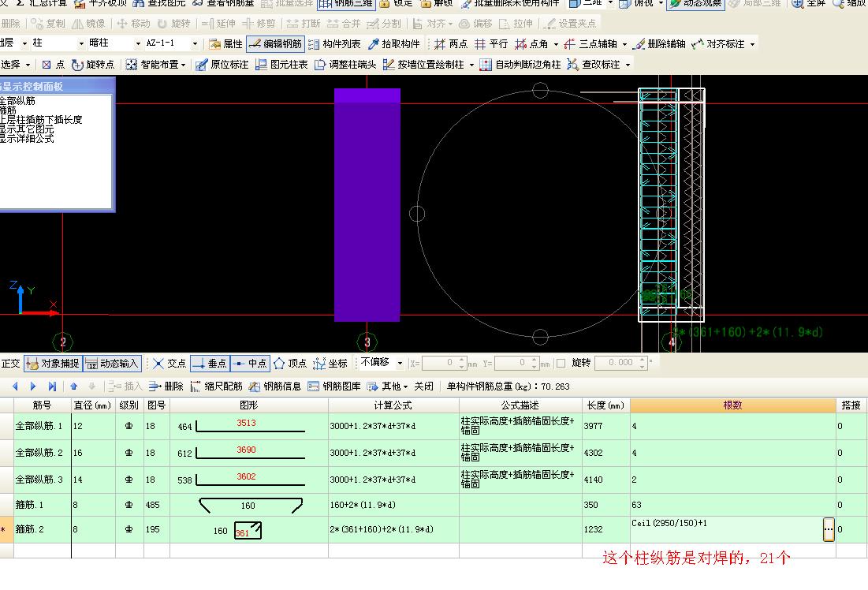The image size is (868, 590).
Task: Go to next record blue arrow
Action: [x=33, y=386]
